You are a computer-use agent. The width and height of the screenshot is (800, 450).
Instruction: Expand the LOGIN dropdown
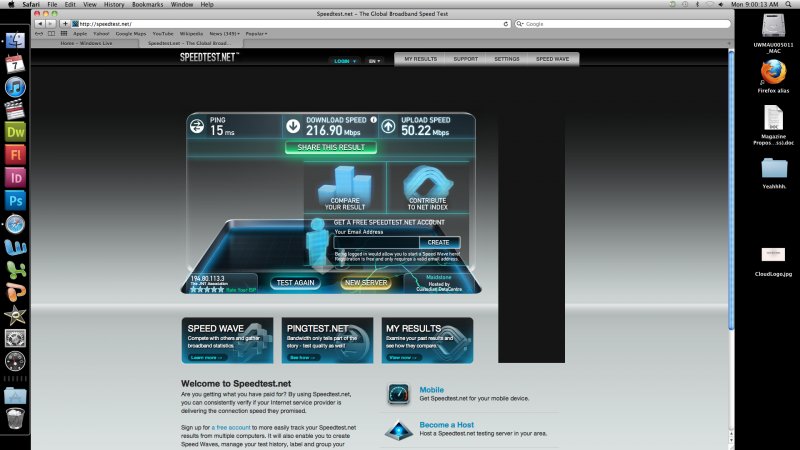345,61
